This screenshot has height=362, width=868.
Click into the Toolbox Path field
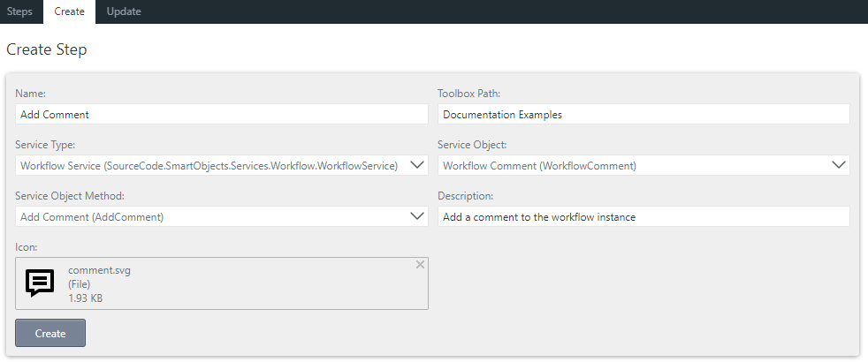643,114
